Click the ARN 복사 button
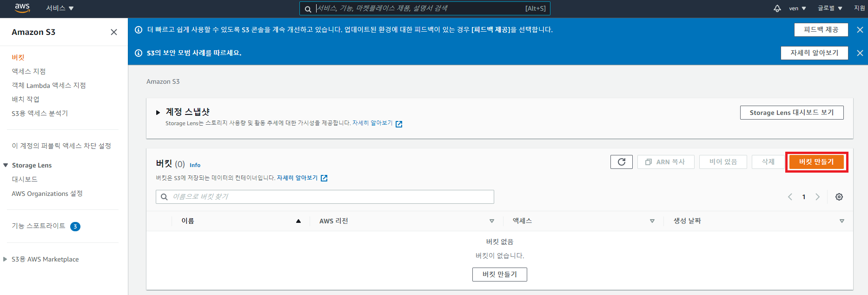The width and height of the screenshot is (868, 295). point(666,162)
